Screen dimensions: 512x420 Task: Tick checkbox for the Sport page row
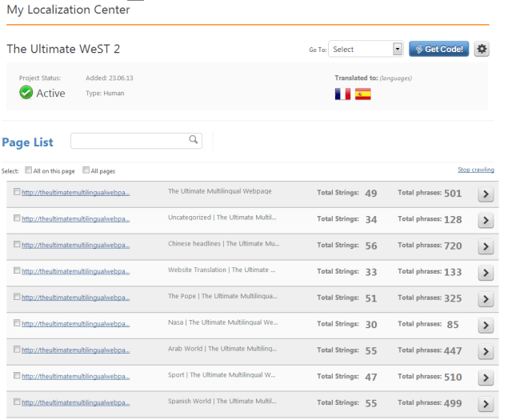click(x=17, y=374)
